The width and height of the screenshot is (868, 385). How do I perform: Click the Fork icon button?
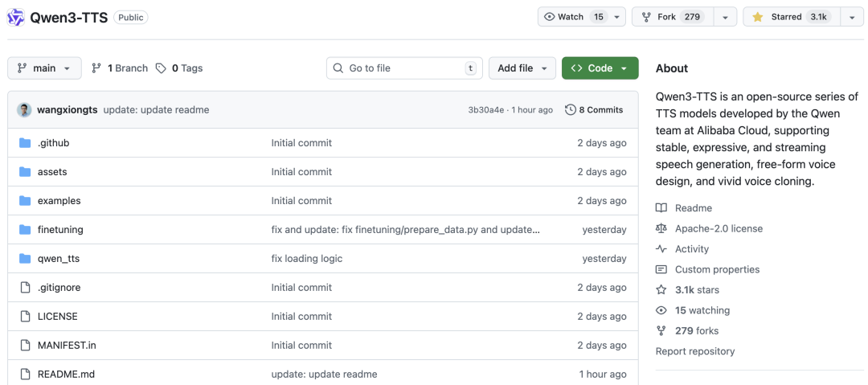click(x=645, y=17)
